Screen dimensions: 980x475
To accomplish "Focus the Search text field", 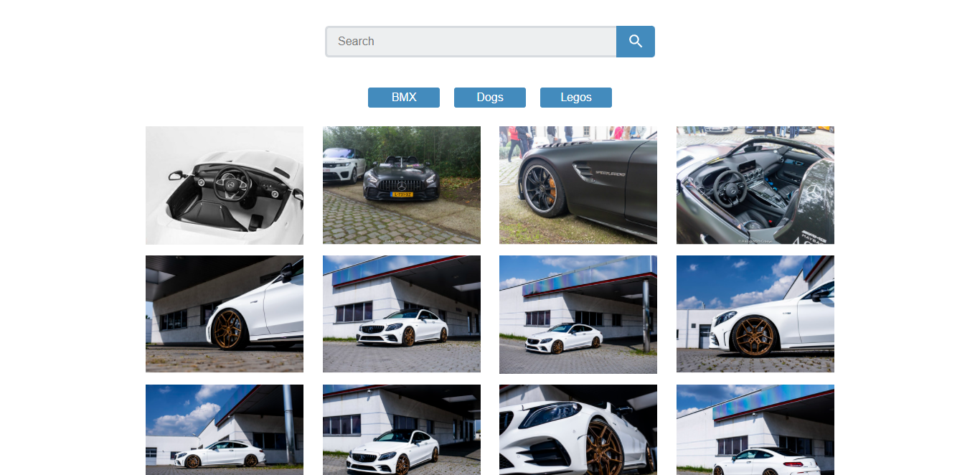I will (x=471, y=42).
